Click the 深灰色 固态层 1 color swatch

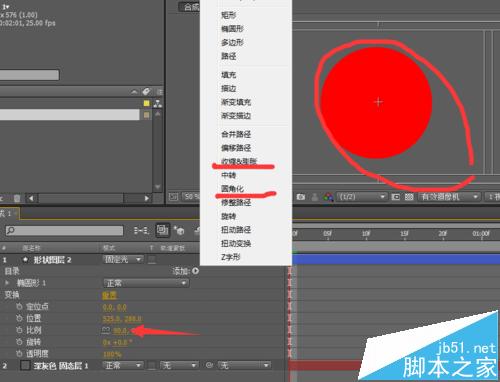point(25,365)
